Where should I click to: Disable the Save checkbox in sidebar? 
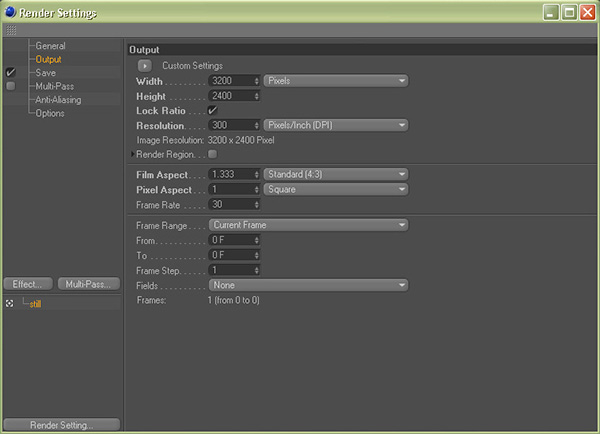coord(11,73)
